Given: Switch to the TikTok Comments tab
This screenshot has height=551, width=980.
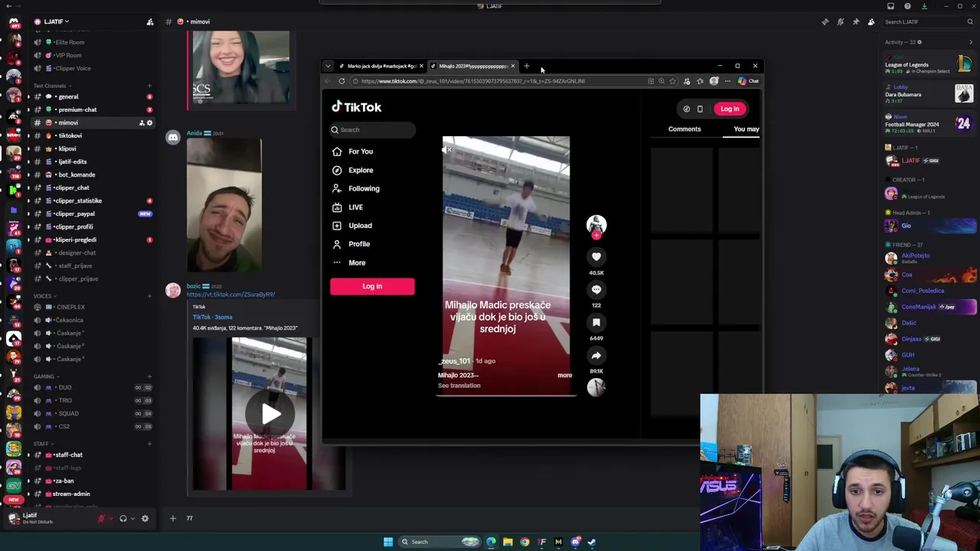Looking at the screenshot, I should 684,129.
